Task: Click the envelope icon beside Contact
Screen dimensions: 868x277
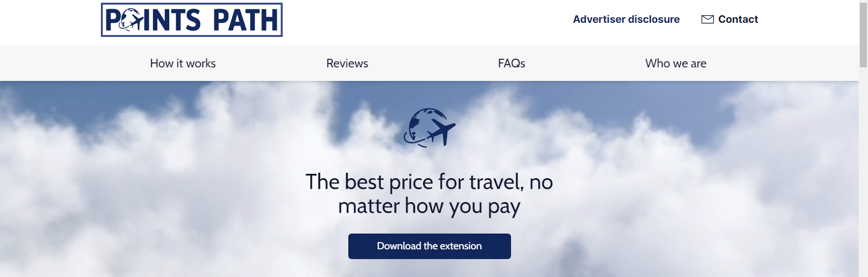Action: (x=707, y=20)
